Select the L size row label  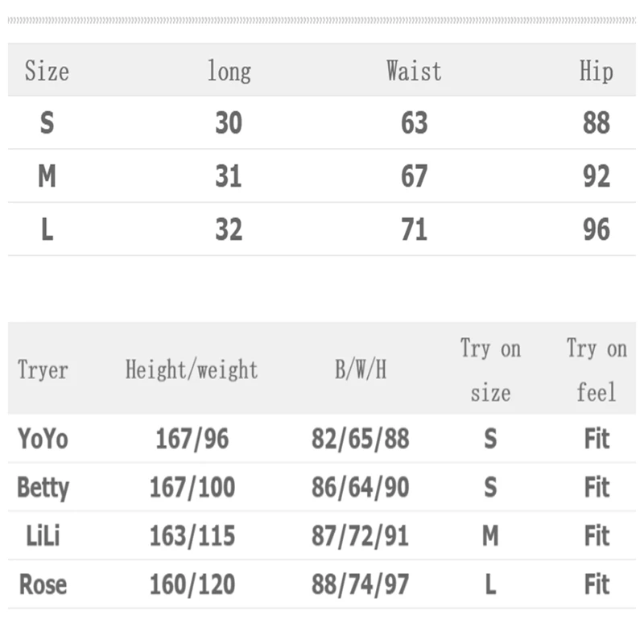(47, 230)
